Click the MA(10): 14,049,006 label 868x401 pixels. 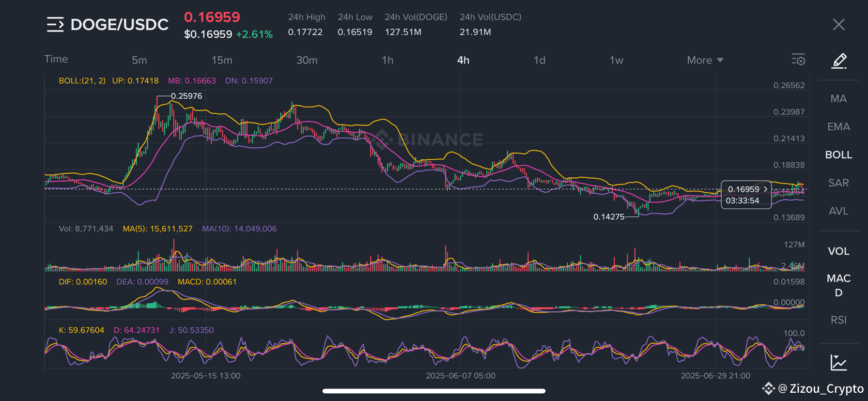pos(239,229)
